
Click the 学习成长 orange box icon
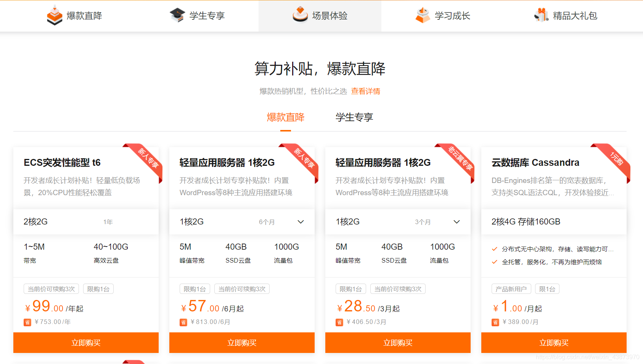pos(423,15)
